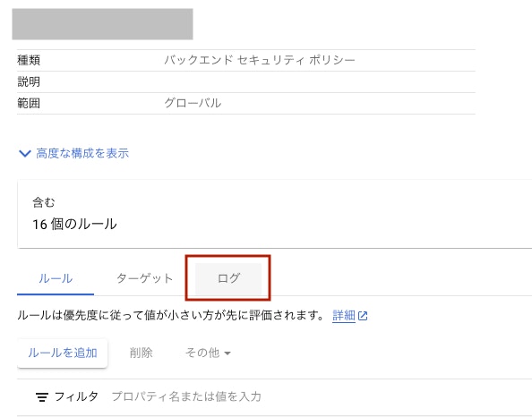
Task: Select the ログ tab
Action: pos(228,278)
